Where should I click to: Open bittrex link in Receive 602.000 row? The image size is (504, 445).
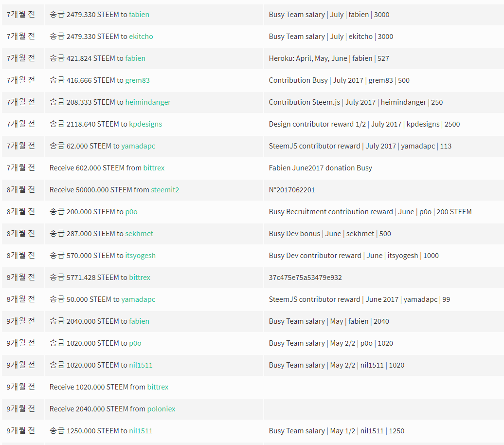point(154,167)
